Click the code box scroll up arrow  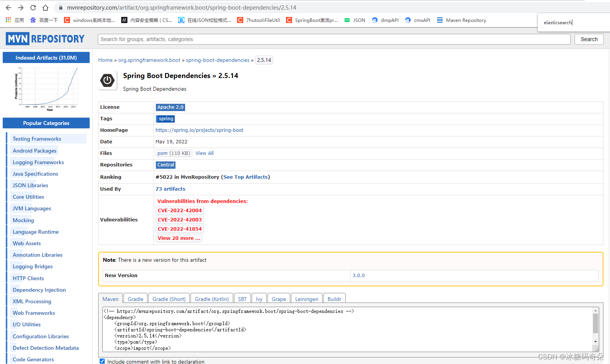(595, 310)
